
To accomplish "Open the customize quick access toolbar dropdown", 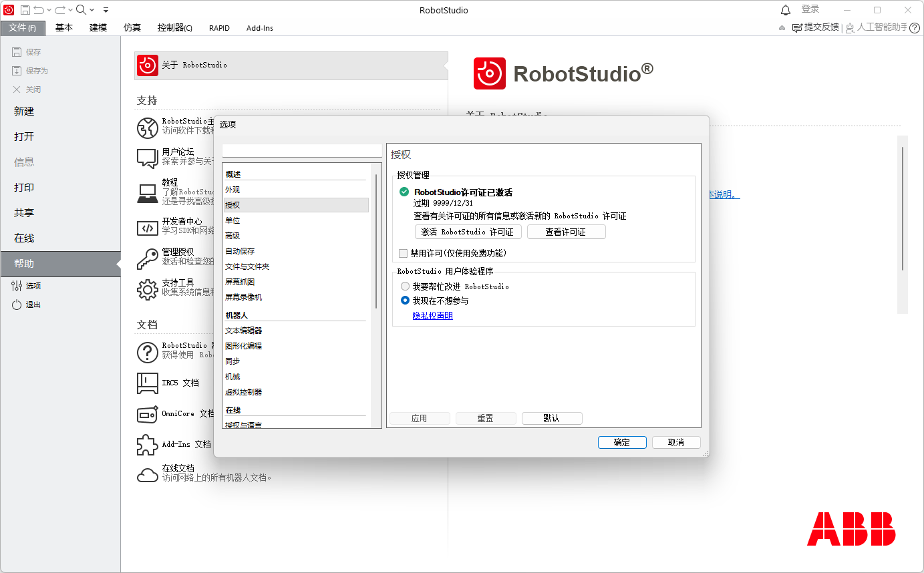I will 106,10.
